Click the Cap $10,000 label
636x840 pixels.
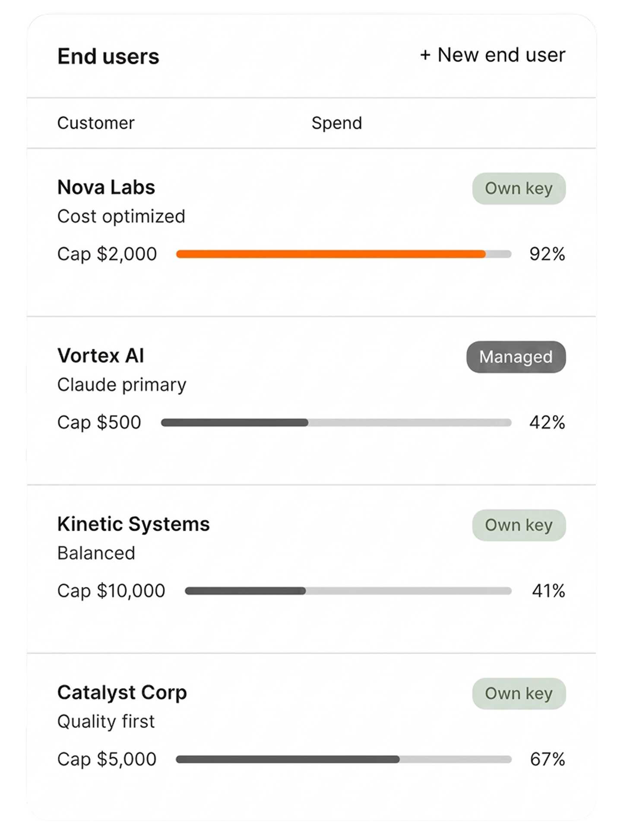click(111, 591)
